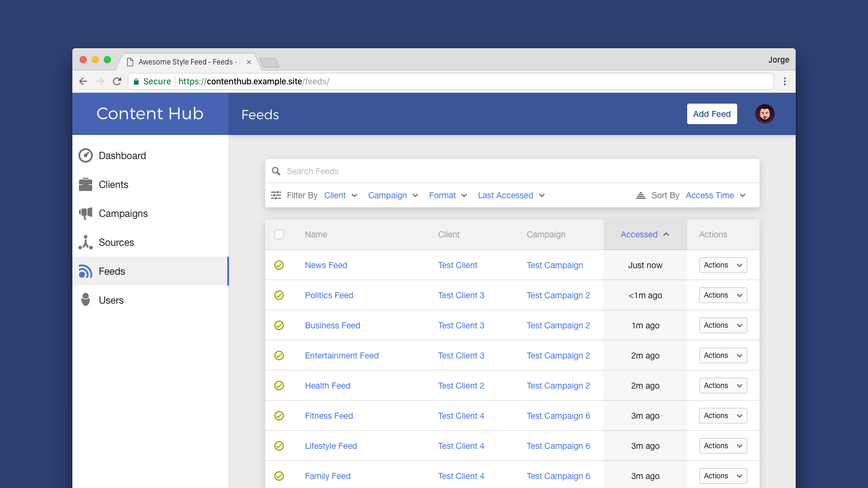
Task: Click the Dashboard gauge icon in sidebar
Action: click(86, 155)
